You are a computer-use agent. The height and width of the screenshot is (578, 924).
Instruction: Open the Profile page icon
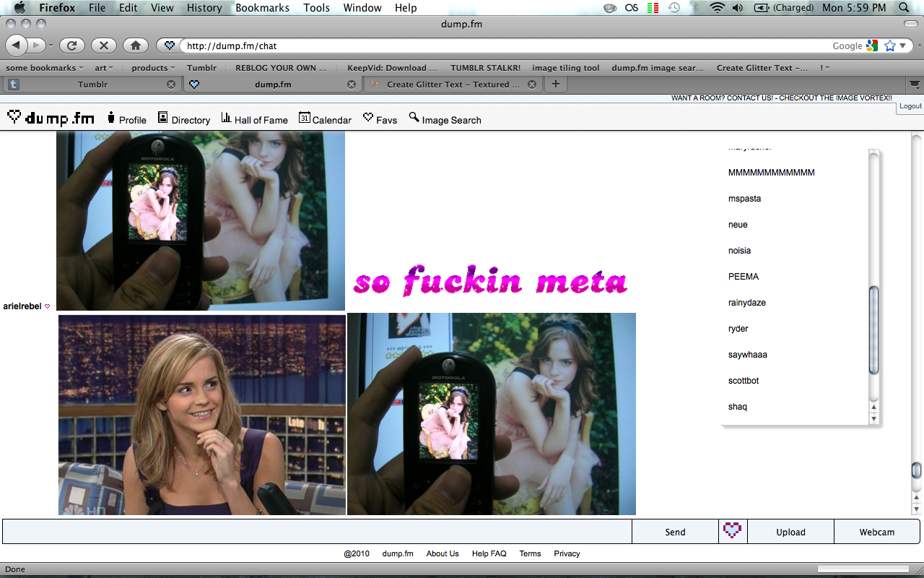(111, 118)
